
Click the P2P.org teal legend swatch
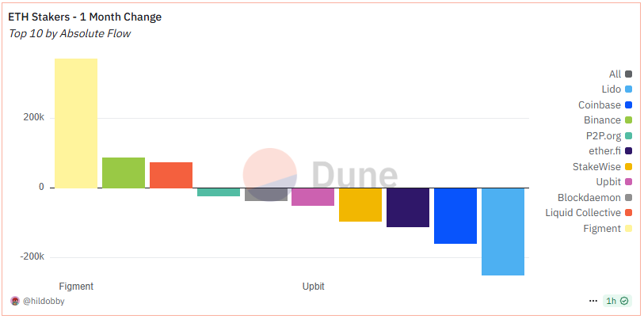pyautogui.click(x=628, y=136)
